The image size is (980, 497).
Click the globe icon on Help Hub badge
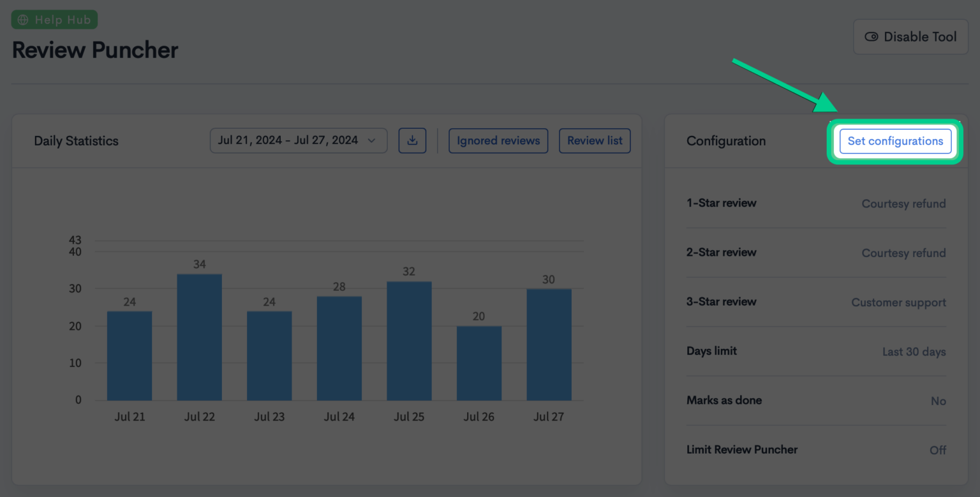24,19
